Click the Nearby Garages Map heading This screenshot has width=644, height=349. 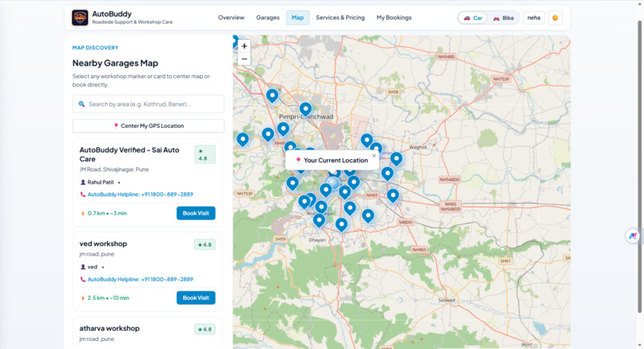115,63
